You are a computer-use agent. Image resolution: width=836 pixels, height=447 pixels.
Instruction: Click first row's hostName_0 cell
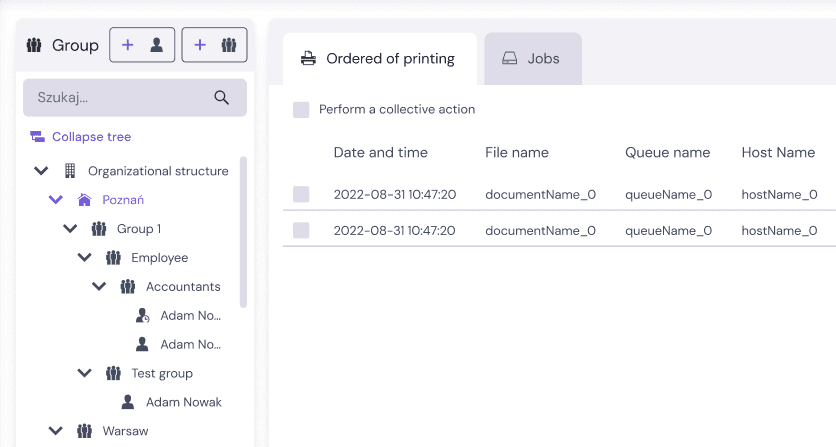point(779,195)
